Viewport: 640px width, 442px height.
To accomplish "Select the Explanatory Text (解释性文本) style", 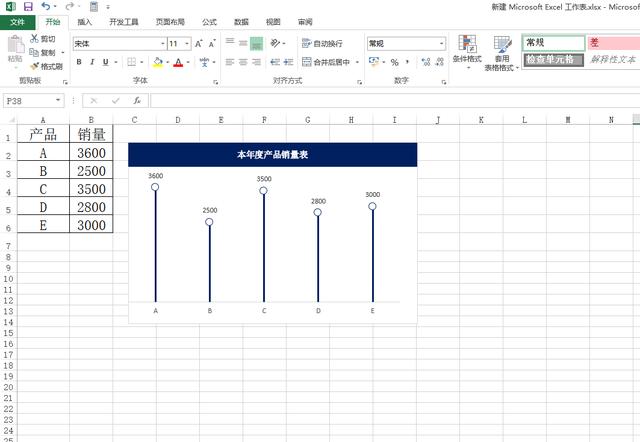I will point(613,60).
